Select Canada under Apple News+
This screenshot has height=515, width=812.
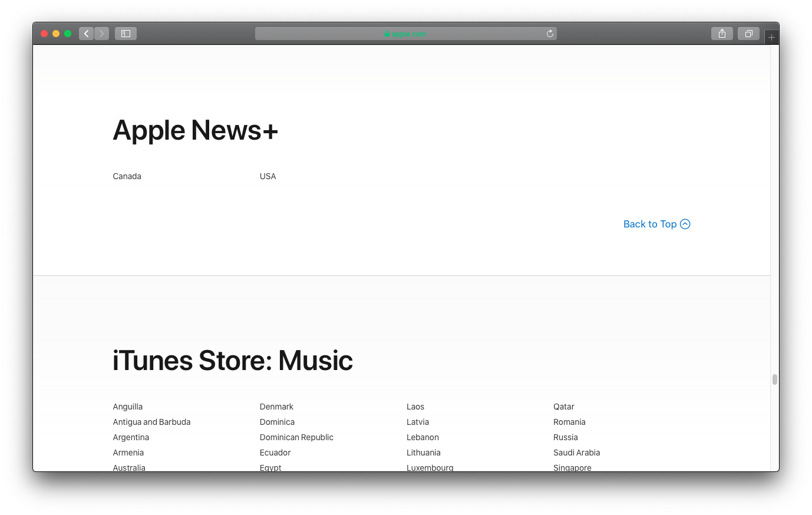click(127, 176)
